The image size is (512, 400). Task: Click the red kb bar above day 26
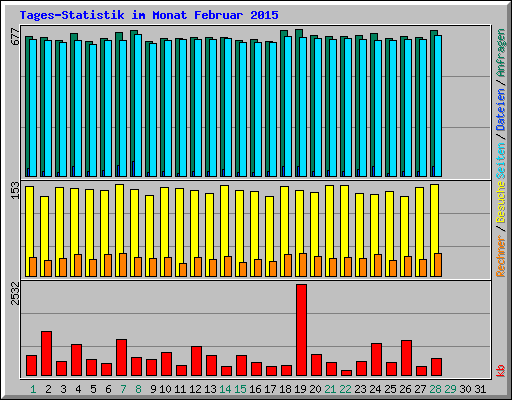[406, 358]
